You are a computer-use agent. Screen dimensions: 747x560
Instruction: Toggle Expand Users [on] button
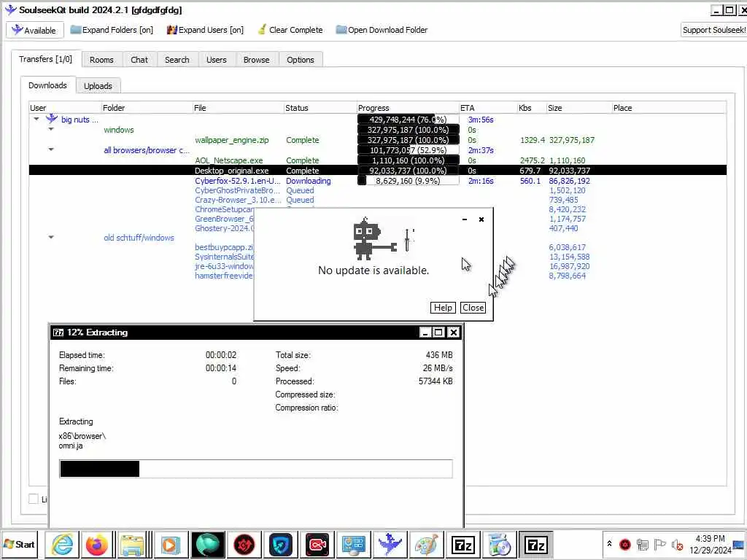click(x=205, y=30)
